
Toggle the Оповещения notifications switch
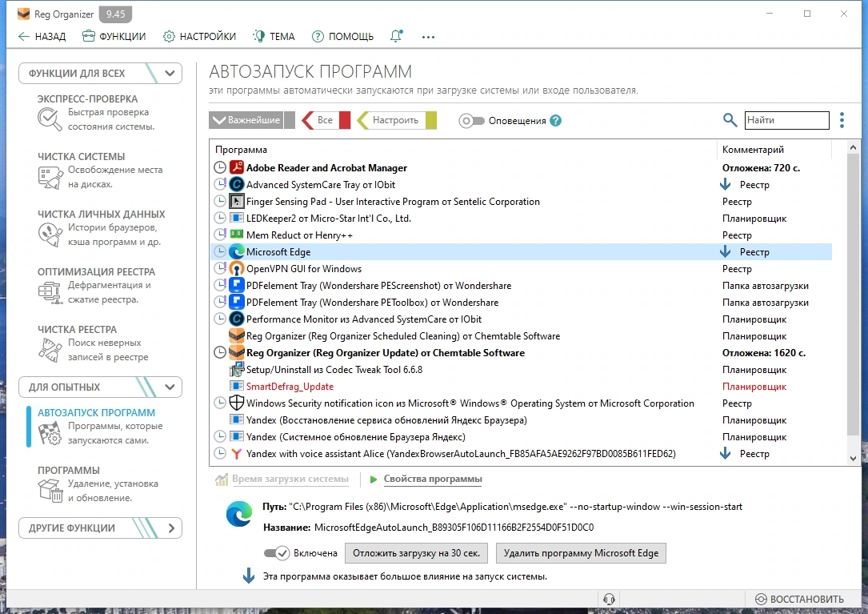click(471, 120)
